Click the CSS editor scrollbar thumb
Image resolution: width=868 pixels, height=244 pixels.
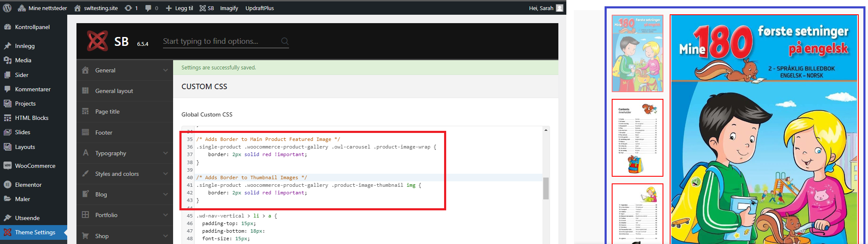[546, 188]
